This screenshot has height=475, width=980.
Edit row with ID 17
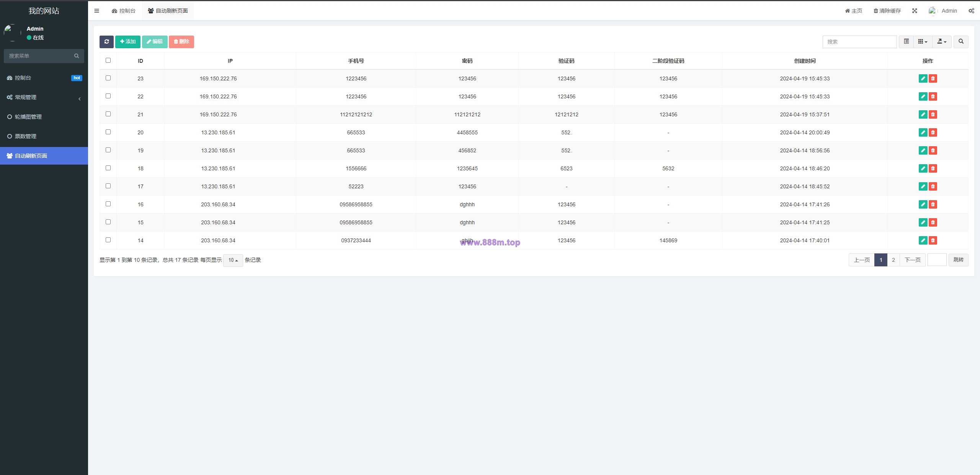tap(923, 186)
